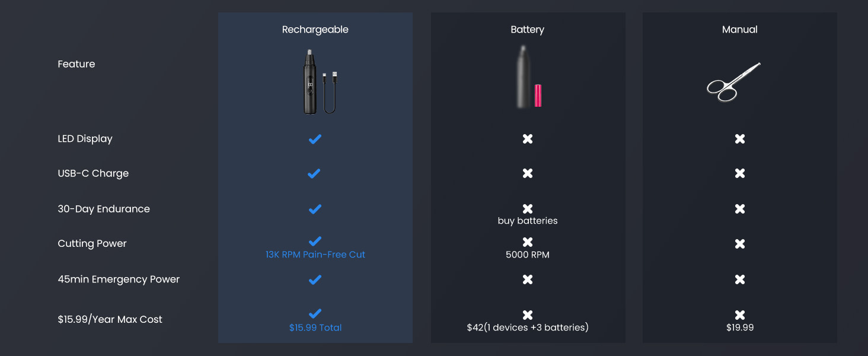Click the X mark above "5000 RPM"
868x356 pixels.
point(527,242)
